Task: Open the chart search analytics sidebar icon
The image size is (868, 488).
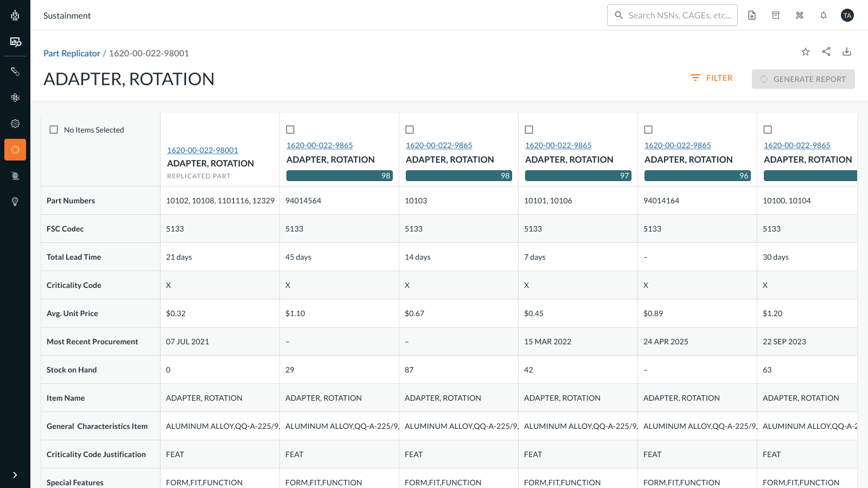Action: [15, 42]
